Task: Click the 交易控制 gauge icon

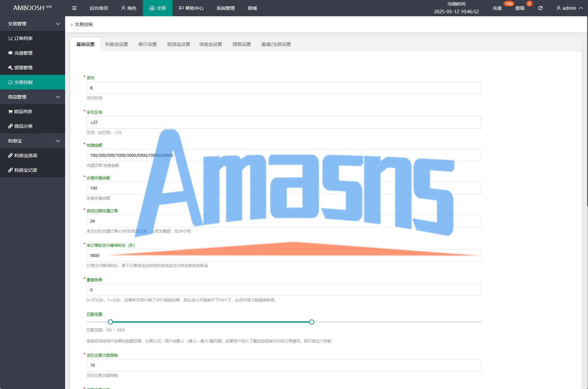Action: pos(10,82)
